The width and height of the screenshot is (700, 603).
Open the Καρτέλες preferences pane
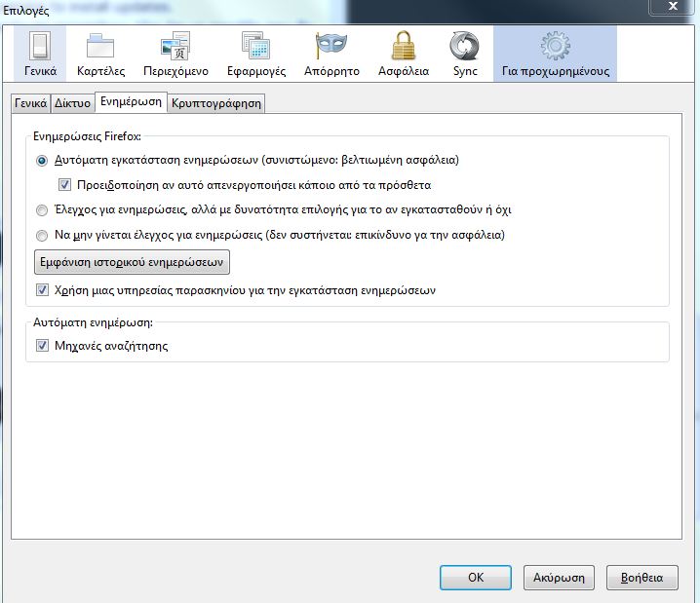tap(100, 54)
